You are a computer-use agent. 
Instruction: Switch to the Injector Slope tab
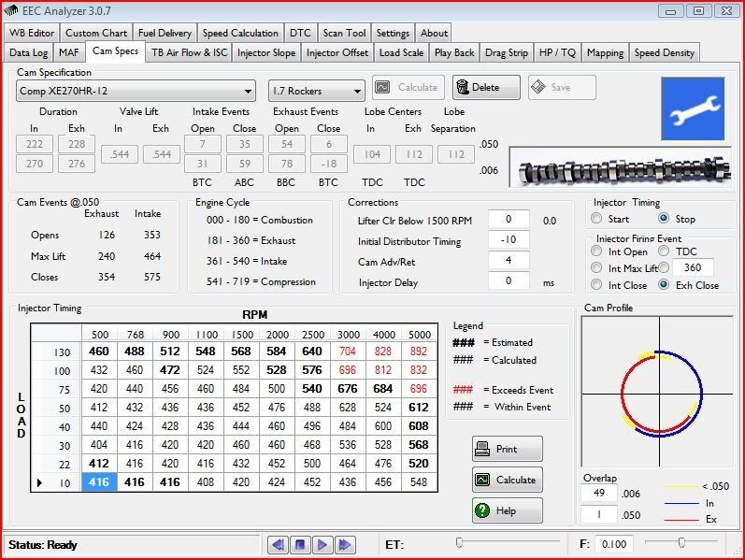click(265, 53)
